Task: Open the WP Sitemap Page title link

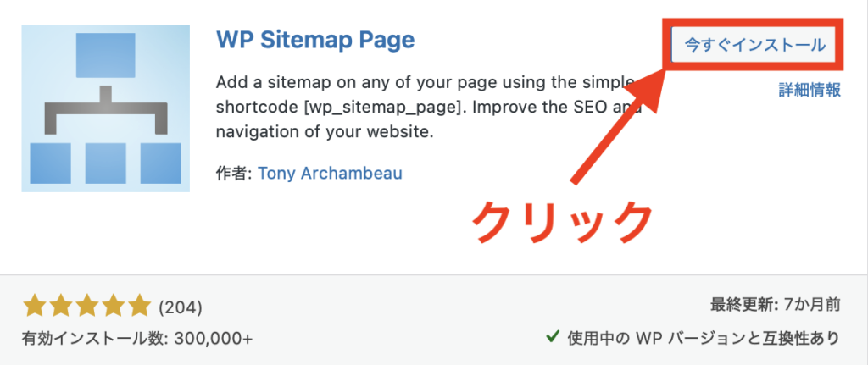Action: (x=315, y=40)
